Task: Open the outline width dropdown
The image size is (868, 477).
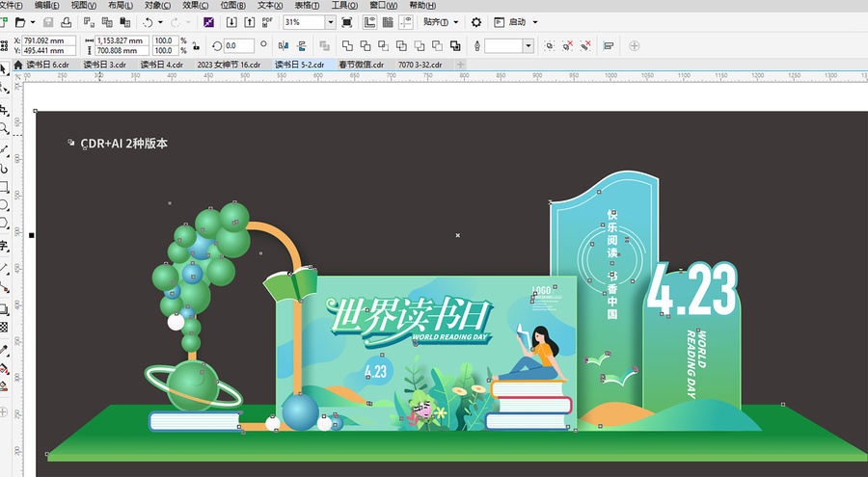Action: pyautogui.click(x=529, y=45)
